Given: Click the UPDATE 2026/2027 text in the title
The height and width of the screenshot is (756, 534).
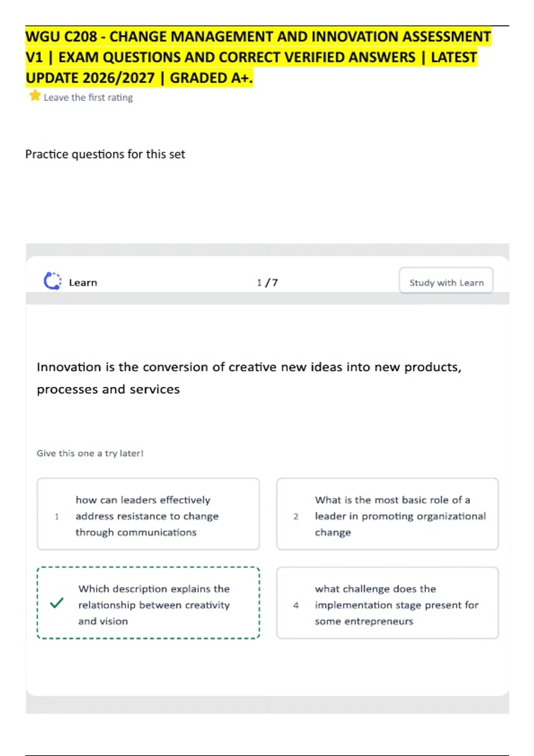Looking at the screenshot, I should (90, 78).
